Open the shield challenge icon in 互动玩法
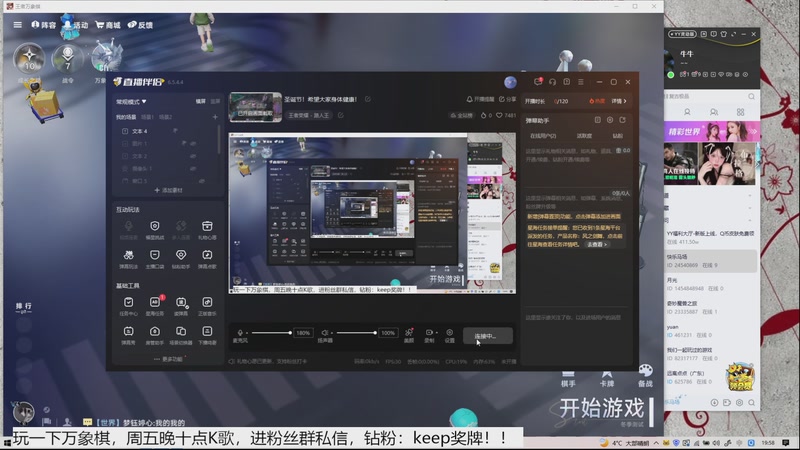This screenshot has height=450, width=800. tap(155, 226)
